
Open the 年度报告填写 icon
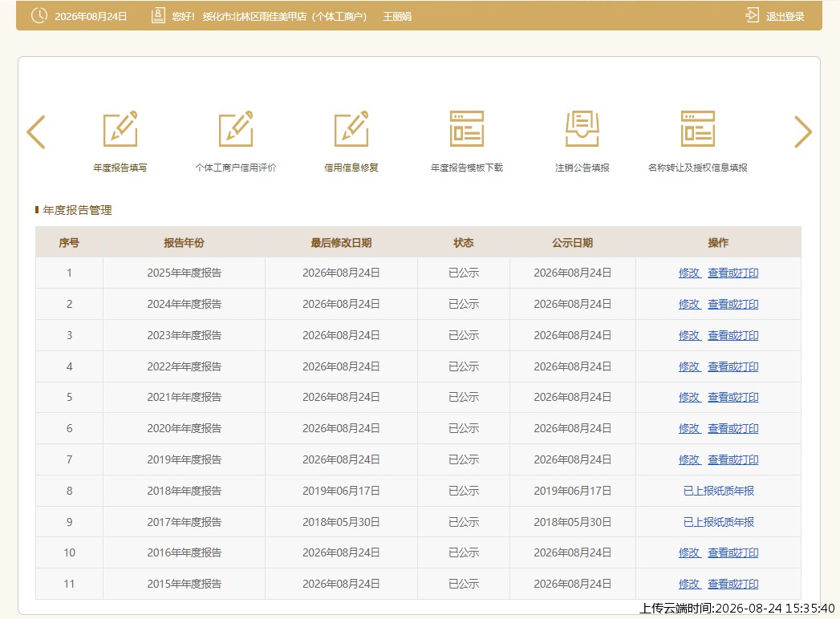[x=120, y=128]
